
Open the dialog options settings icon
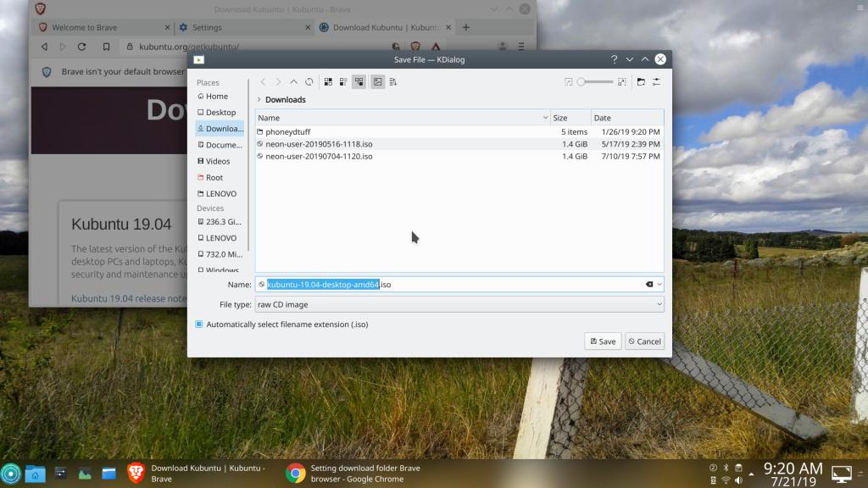coord(656,82)
